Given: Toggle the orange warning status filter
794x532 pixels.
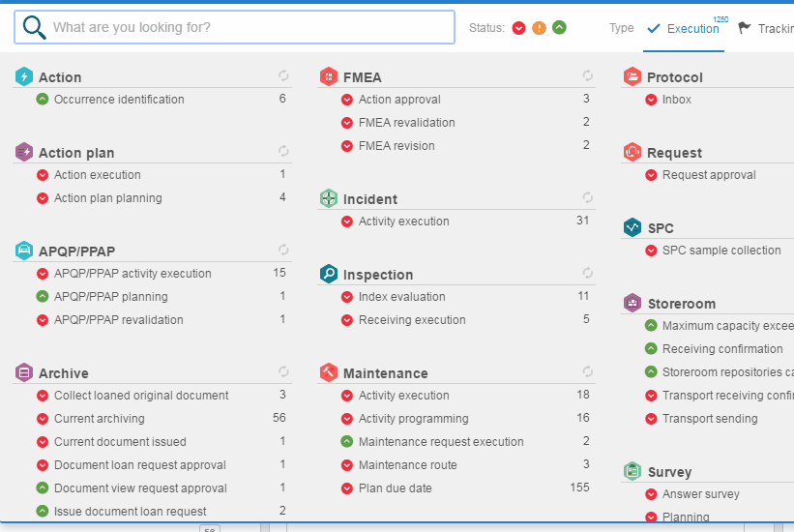Looking at the screenshot, I should point(540,28).
